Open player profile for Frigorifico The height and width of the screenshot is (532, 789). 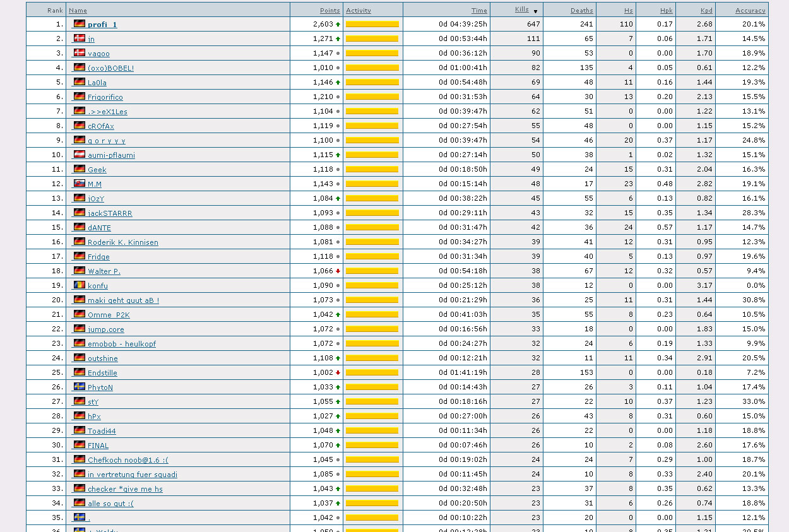coord(105,97)
